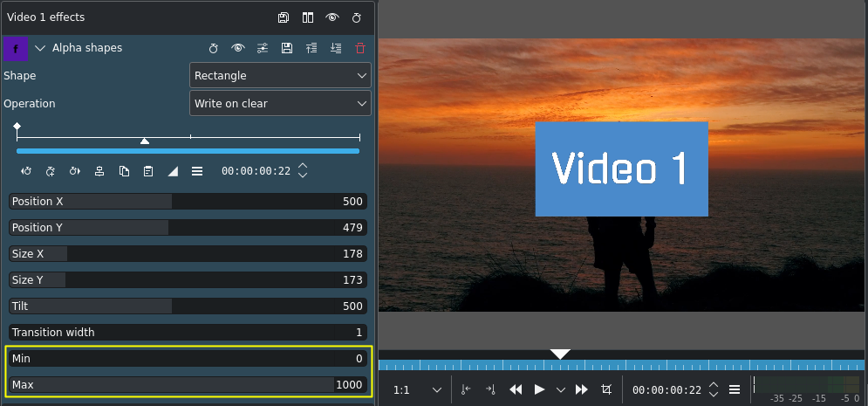Image resolution: width=868 pixels, height=406 pixels.
Task: Click the keyframe stopwatch icon in effects header
Action: [357, 17]
